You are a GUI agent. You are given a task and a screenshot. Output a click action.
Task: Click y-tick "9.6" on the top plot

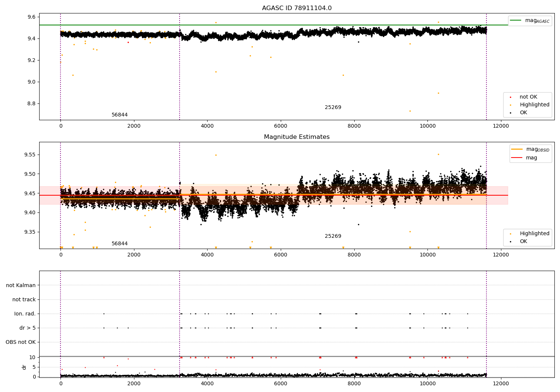tap(31, 17)
